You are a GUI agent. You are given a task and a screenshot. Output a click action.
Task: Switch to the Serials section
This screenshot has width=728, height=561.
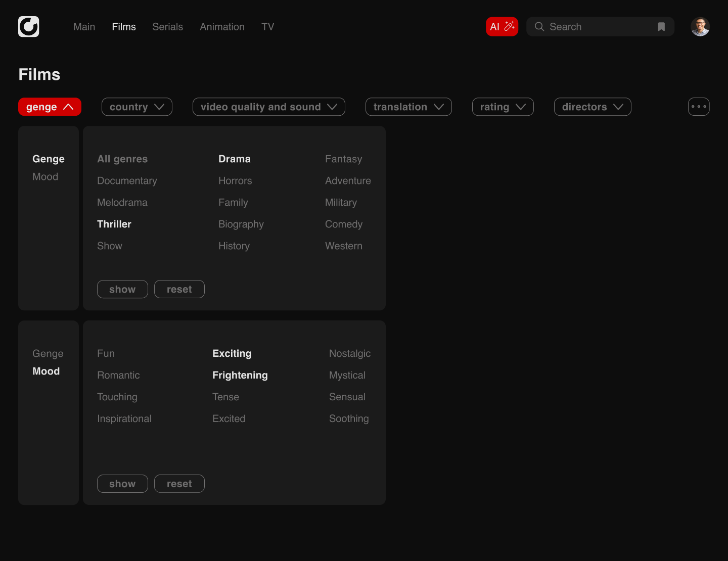pyautogui.click(x=167, y=27)
